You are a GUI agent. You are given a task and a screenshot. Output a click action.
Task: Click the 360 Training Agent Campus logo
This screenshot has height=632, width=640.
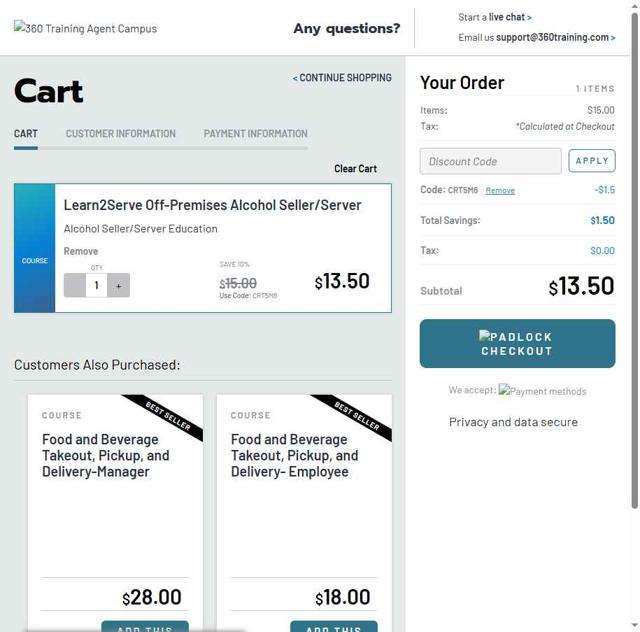click(x=85, y=28)
